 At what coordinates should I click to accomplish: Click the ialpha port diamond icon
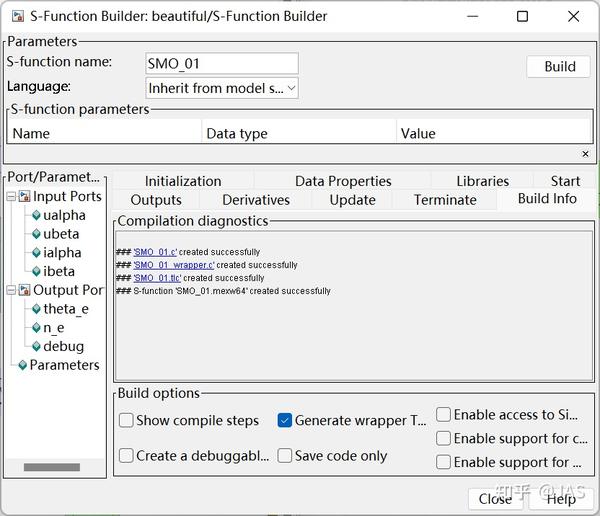click(x=36, y=253)
